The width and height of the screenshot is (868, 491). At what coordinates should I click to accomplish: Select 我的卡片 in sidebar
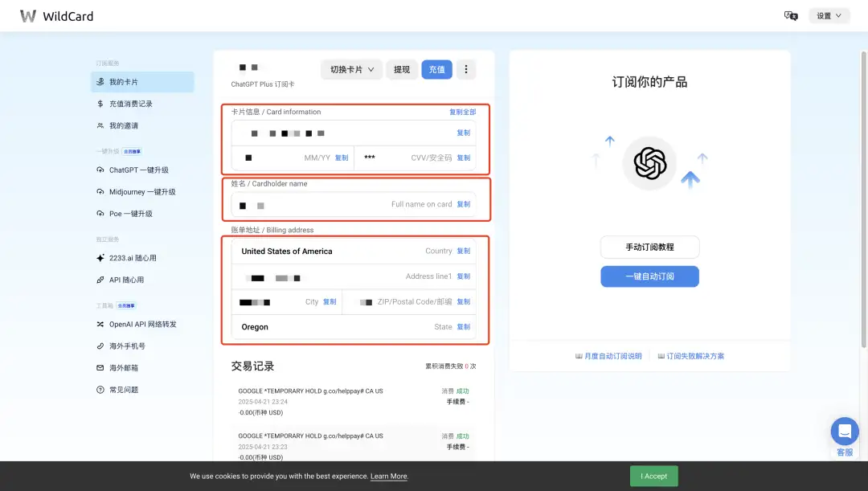142,82
